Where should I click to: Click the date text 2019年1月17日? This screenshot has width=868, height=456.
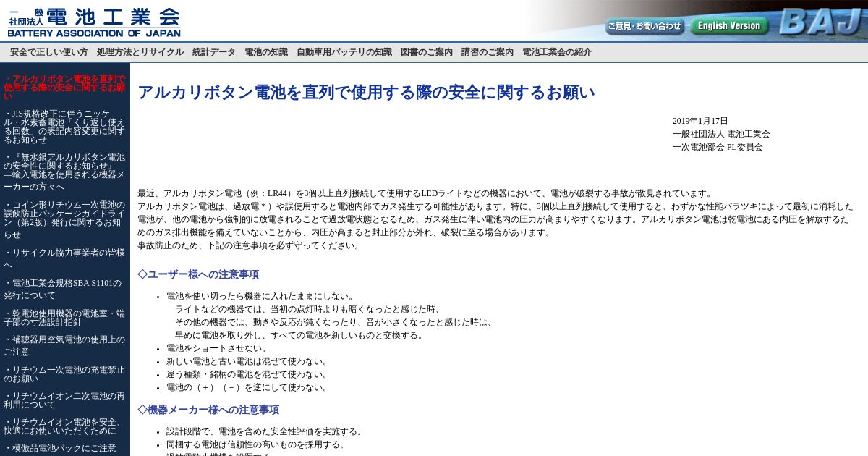tap(700, 121)
